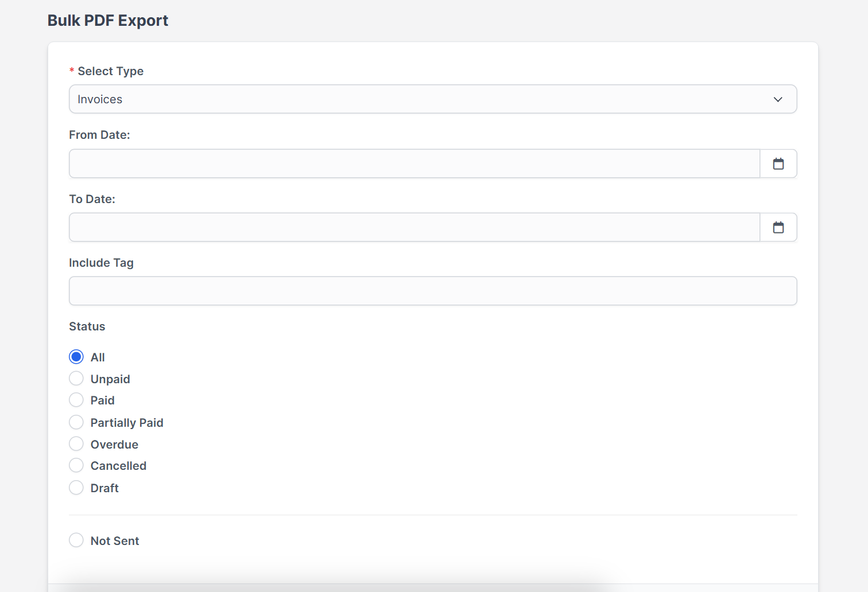Focus the To Date input field

(414, 227)
